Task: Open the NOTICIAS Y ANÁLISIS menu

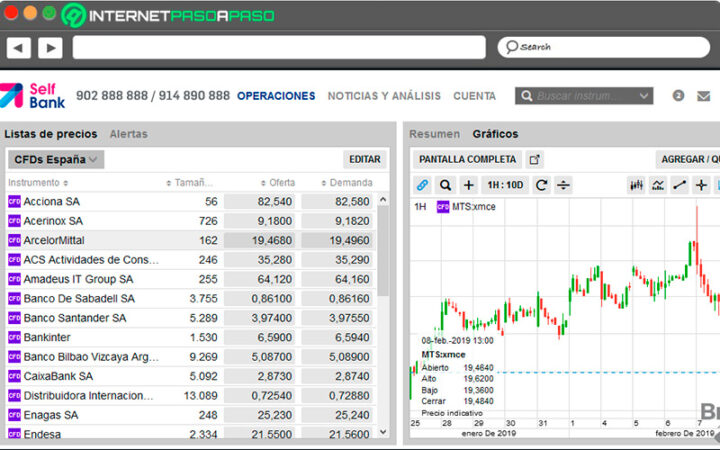Action: click(384, 96)
